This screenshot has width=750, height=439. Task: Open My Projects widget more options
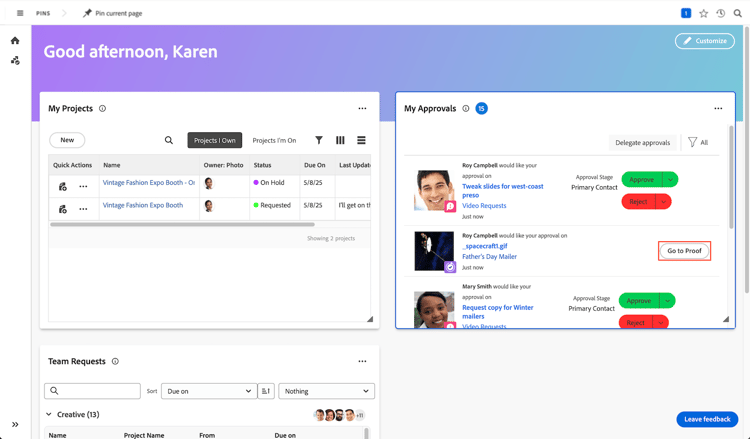pyautogui.click(x=362, y=109)
